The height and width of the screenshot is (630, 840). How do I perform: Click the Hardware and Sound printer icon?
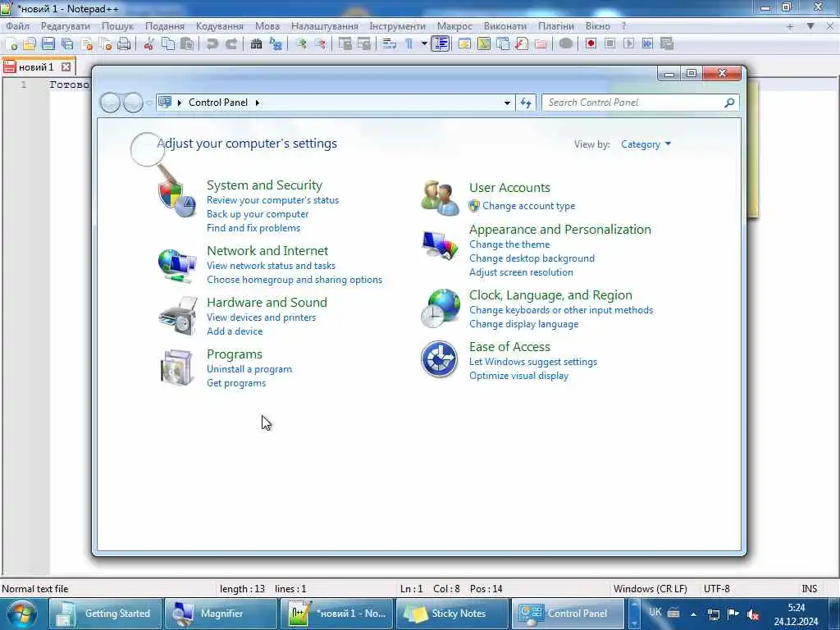coord(178,317)
